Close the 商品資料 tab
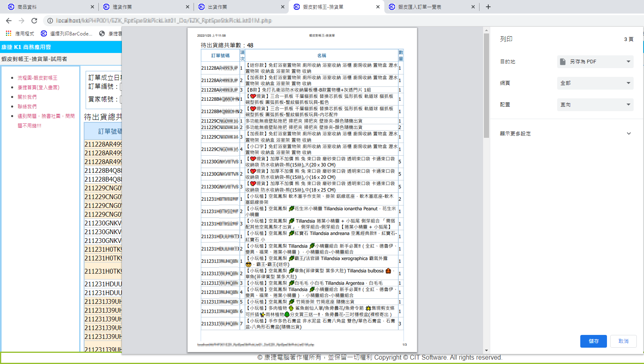Screen dimensions: 644x364 [92, 7]
